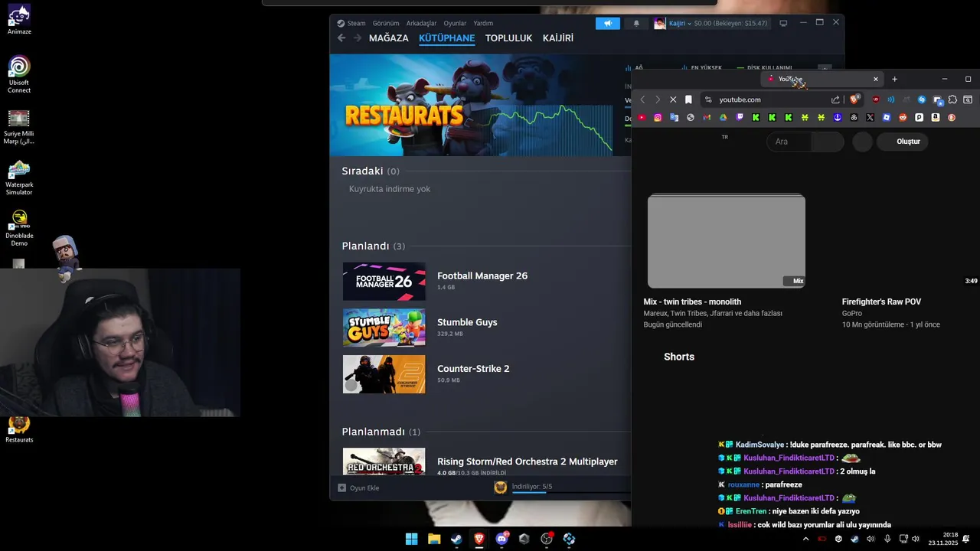Click the Brave back arrow

(x=642, y=99)
